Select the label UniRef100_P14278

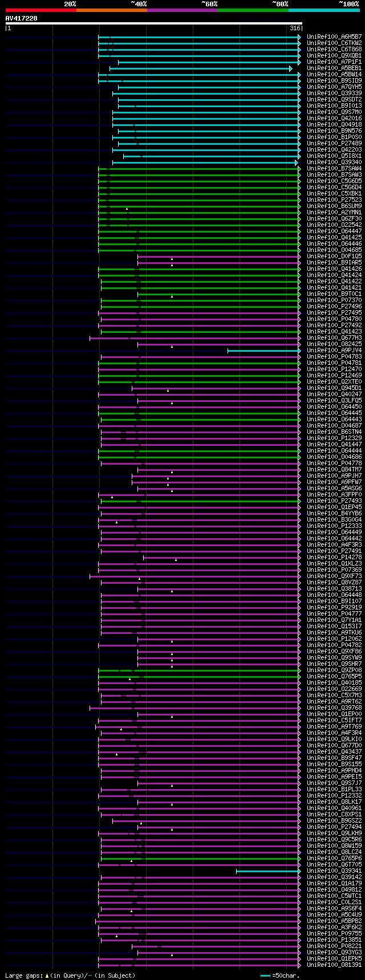click(334, 557)
